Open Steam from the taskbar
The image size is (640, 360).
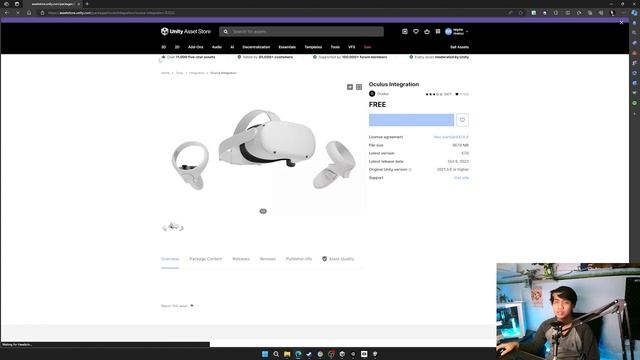(309, 354)
